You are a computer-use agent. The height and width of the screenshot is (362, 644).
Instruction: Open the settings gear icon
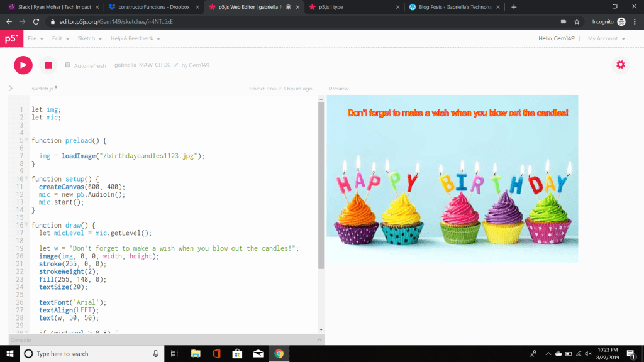tap(621, 65)
